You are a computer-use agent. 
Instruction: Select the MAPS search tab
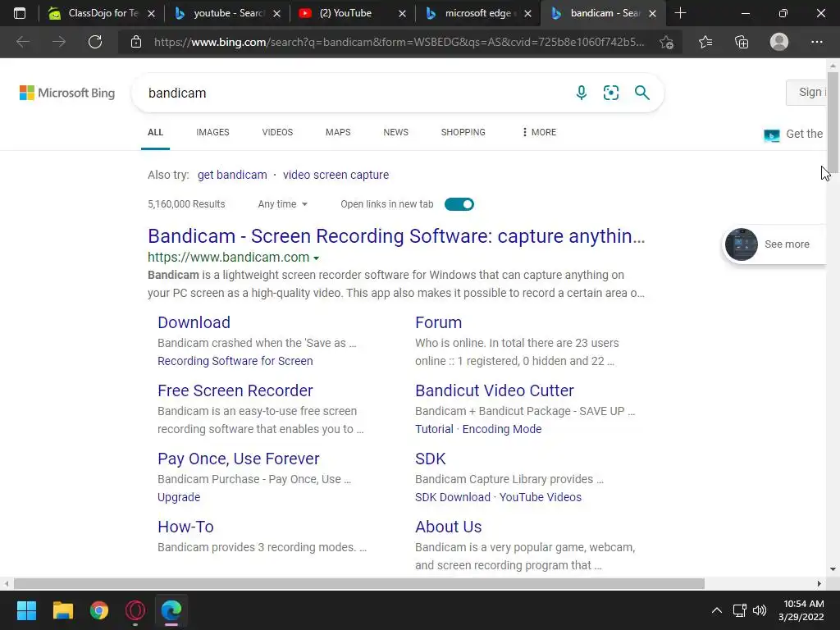click(x=338, y=132)
